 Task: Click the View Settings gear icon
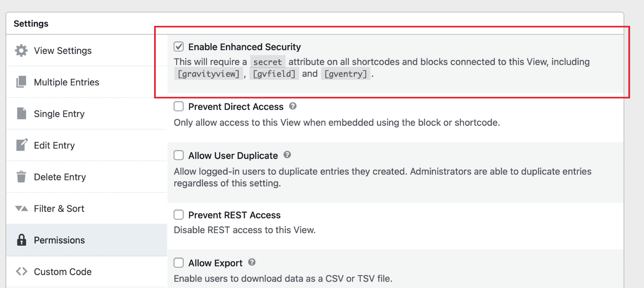(21, 51)
